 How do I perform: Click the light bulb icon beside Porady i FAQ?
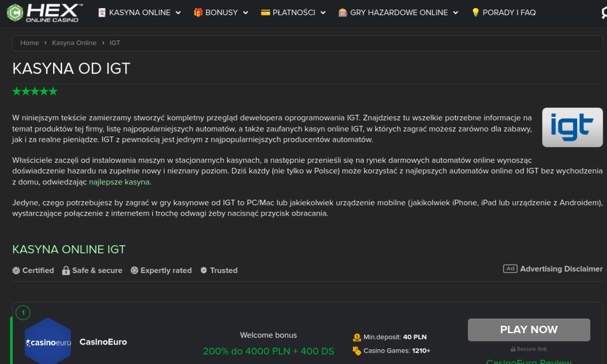pyautogui.click(x=476, y=13)
